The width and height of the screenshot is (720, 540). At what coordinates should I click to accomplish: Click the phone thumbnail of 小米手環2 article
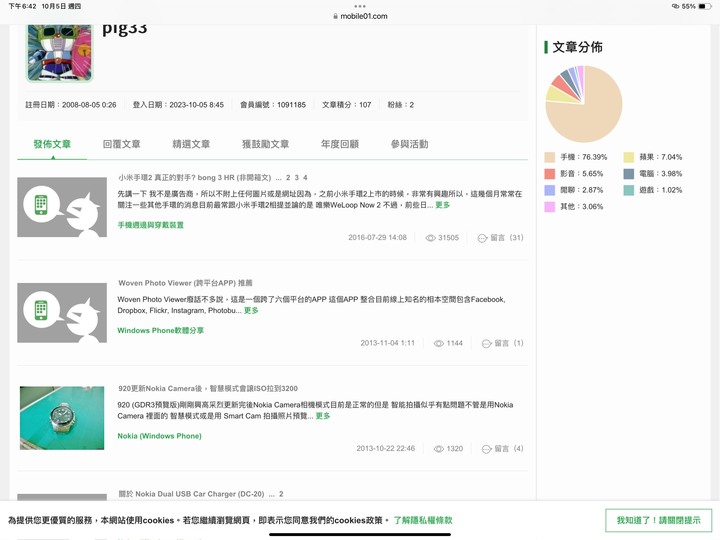pyautogui.click(x=62, y=207)
